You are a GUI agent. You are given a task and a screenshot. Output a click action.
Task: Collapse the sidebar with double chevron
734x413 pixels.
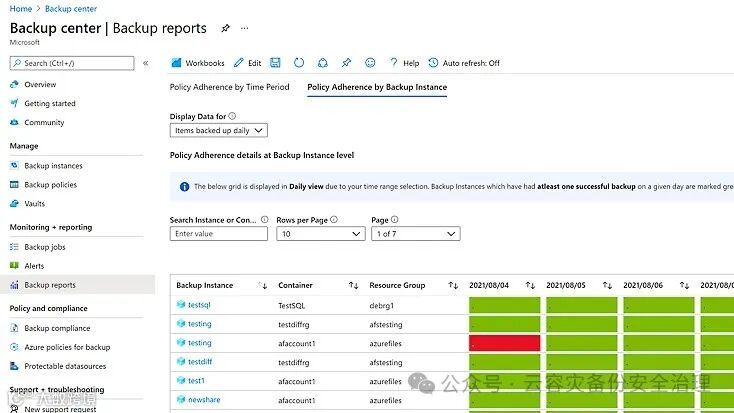[x=146, y=63]
